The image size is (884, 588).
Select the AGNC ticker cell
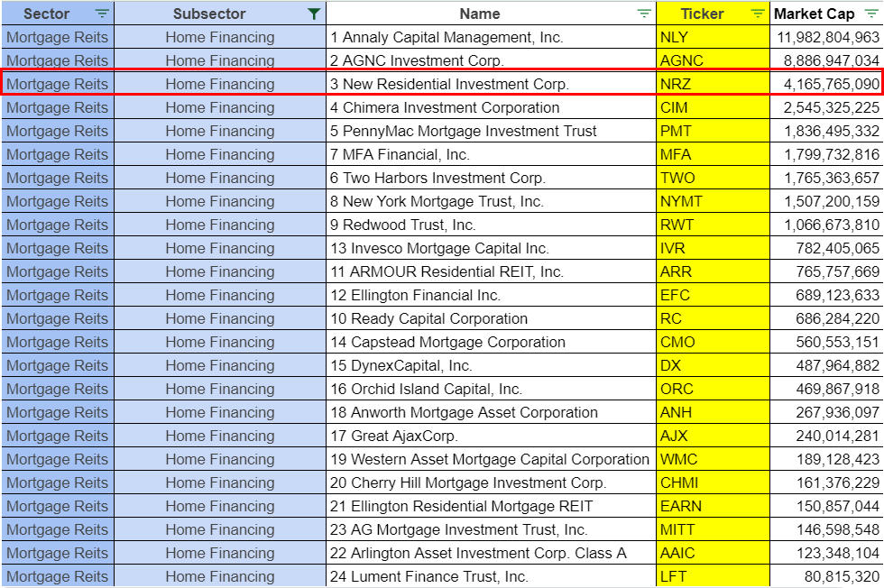714,60
